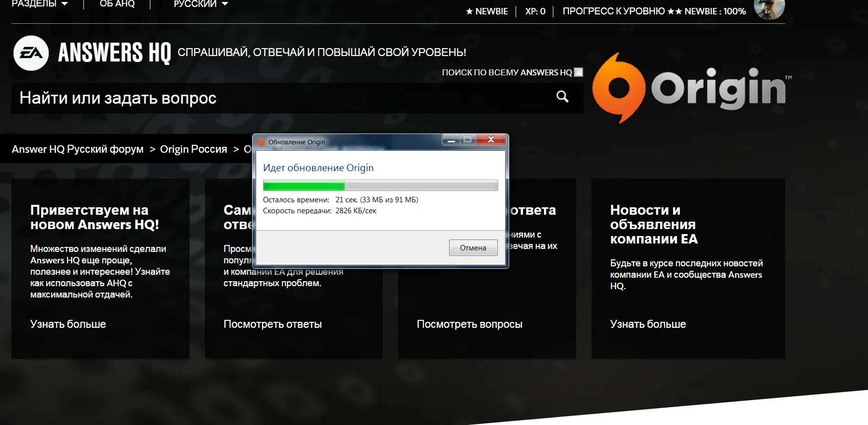868x425 pixels.
Task: Click Посмотреть вопросы link
Action: (x=469, y=324)
